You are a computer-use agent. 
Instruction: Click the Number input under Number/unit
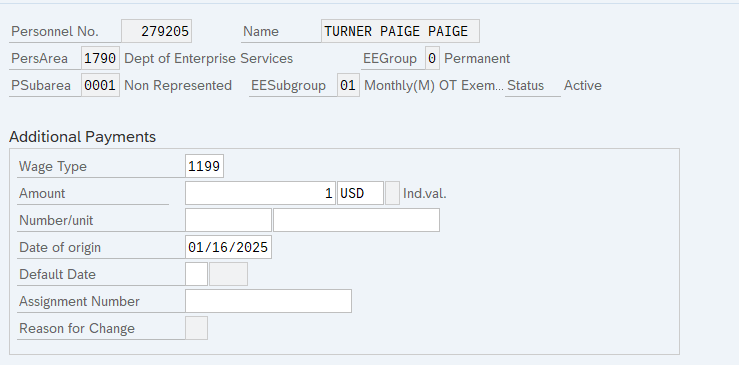click(228, 220)
